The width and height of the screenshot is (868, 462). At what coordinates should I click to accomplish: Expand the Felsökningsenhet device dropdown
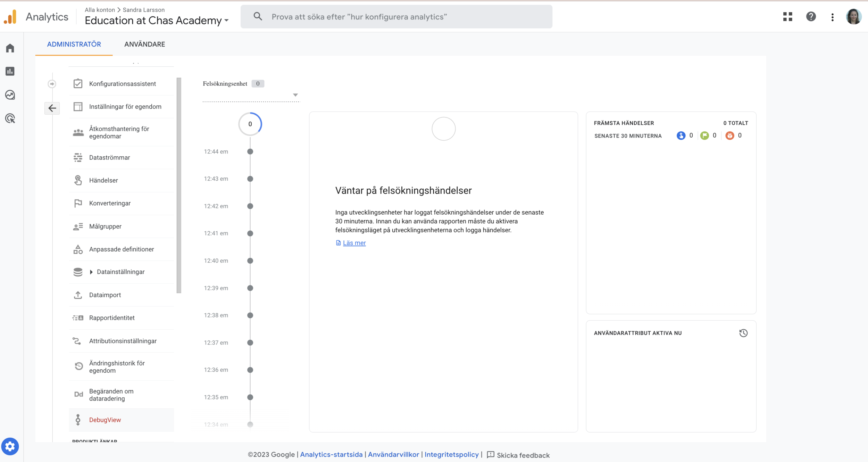[x=295, y=95]
